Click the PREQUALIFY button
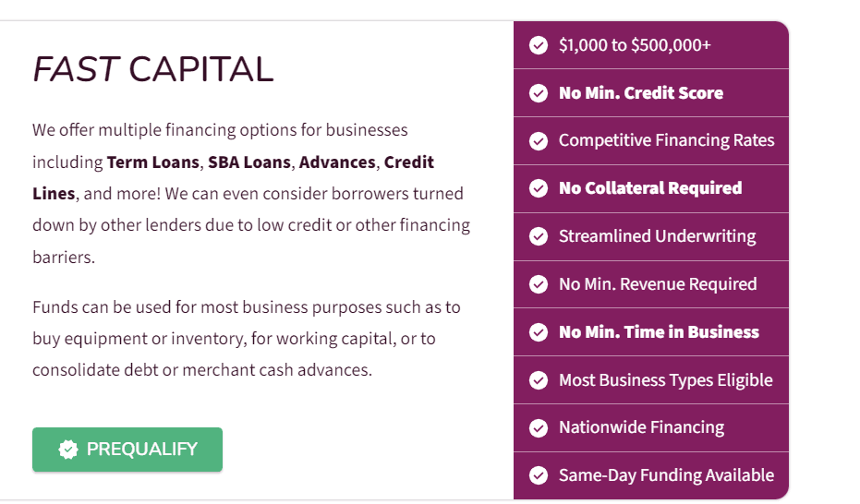The image size is (860, 504). (127, 450)
